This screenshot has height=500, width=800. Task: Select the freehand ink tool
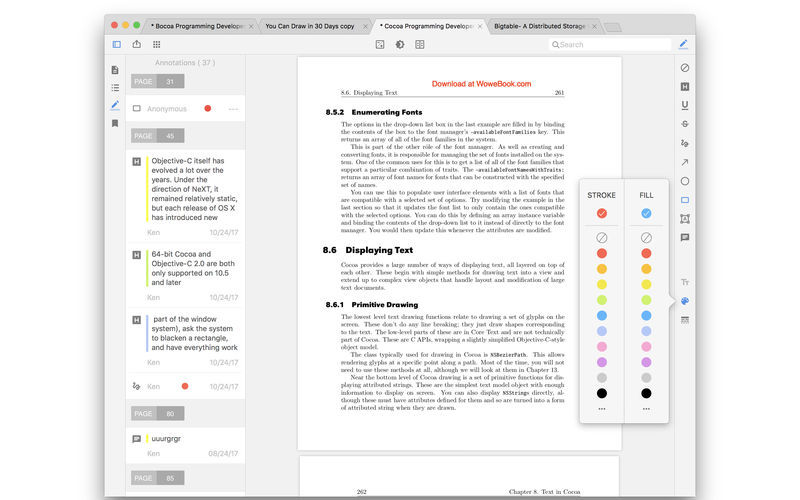pyautogui.click(x=685, y=143)
